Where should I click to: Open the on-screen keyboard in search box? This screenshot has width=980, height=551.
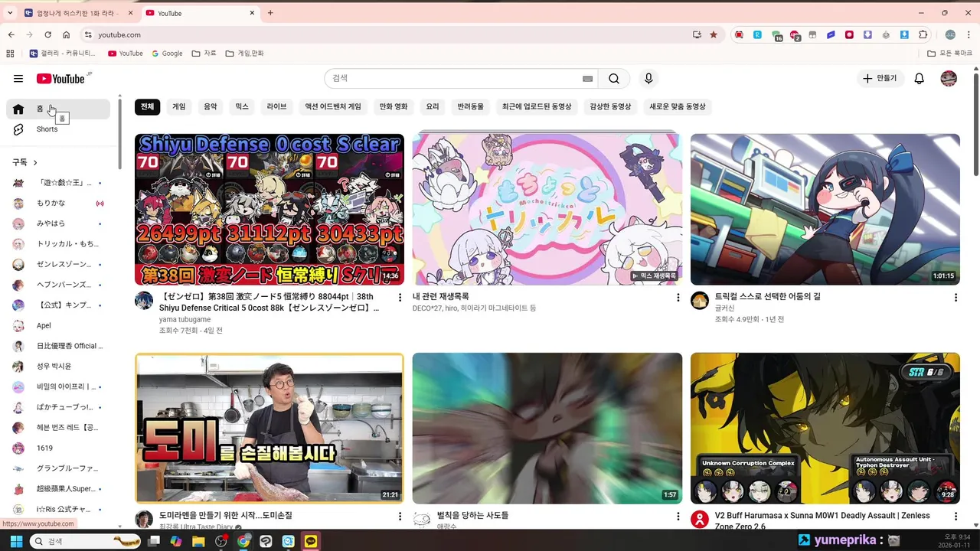click(x=587, y=78)
